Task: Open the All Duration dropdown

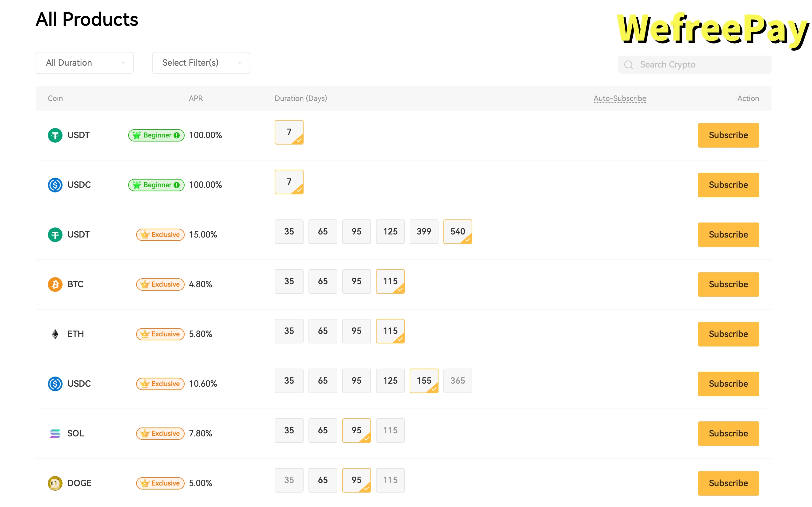Action: click(x=84, y=63)
